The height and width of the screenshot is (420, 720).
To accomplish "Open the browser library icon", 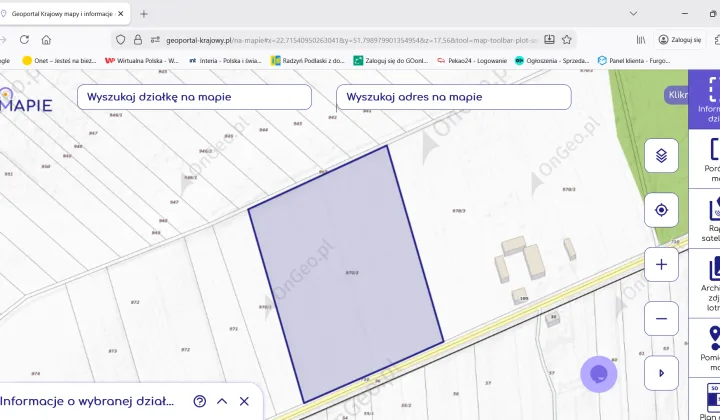I will [641, 40].
